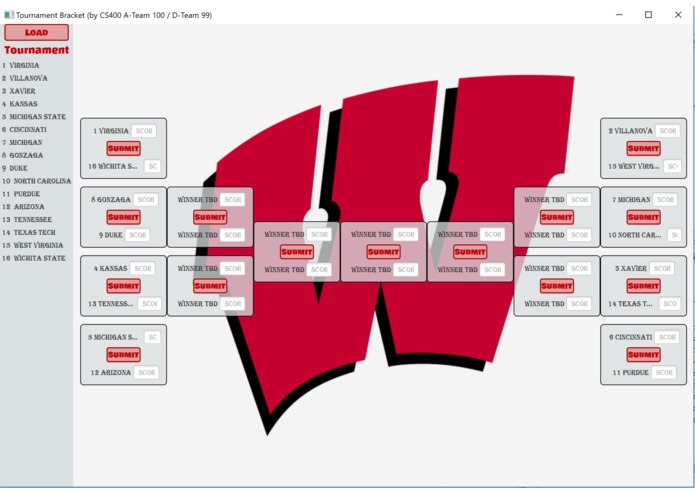Viewport: 695px width, 494px height.
Task: Select 14 Texas Tech in the team list
Action: [x=29, y=232]
